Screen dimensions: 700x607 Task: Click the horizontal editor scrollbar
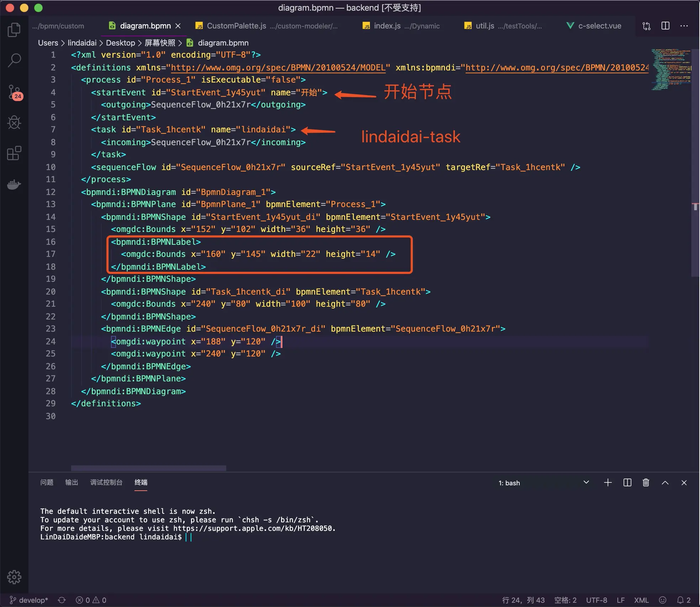pos(148,468)
